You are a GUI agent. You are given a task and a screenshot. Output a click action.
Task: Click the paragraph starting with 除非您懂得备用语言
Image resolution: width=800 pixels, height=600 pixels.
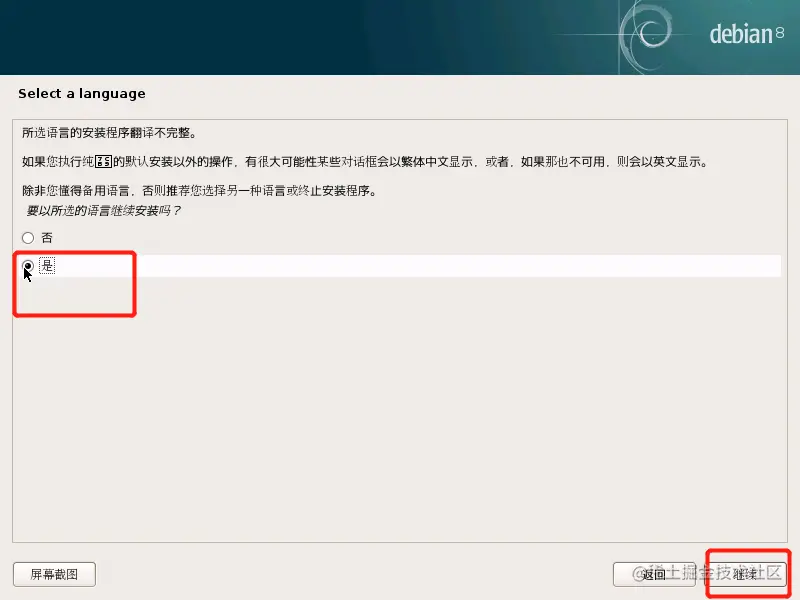200,191
